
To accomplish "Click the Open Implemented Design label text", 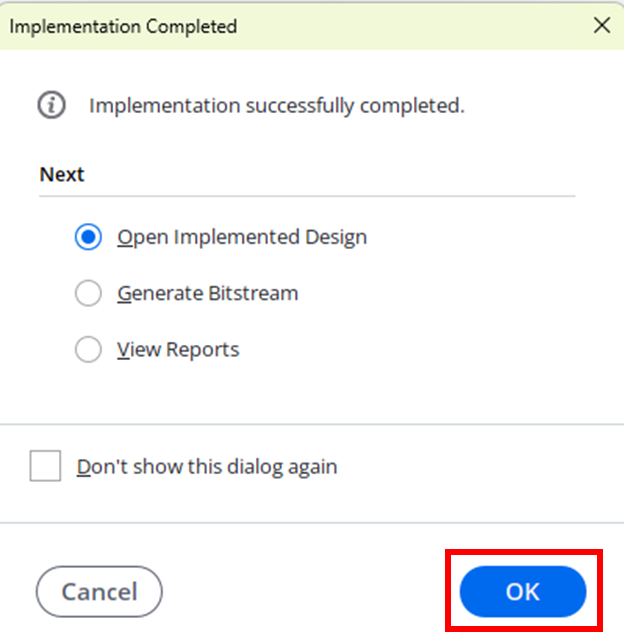I will (242, 237).
